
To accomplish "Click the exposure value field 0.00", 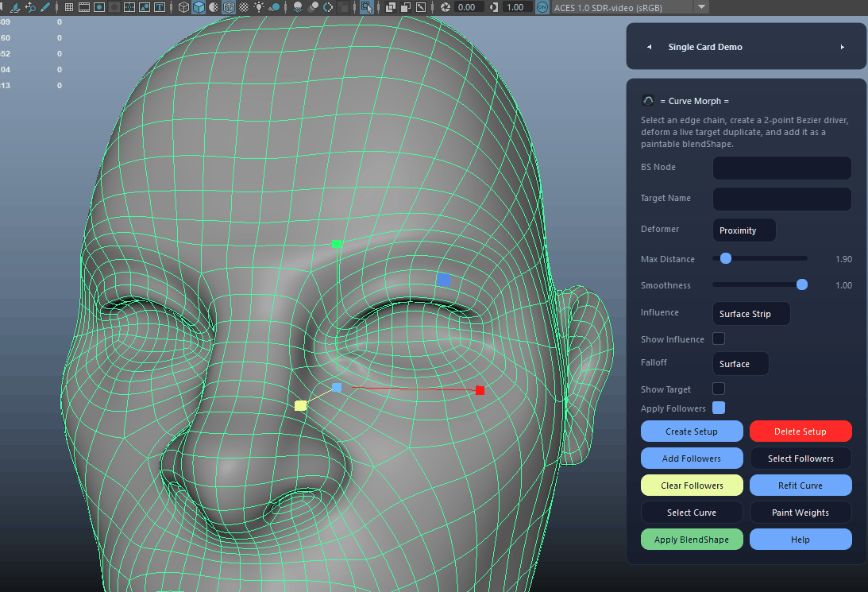I will (469, 7).
